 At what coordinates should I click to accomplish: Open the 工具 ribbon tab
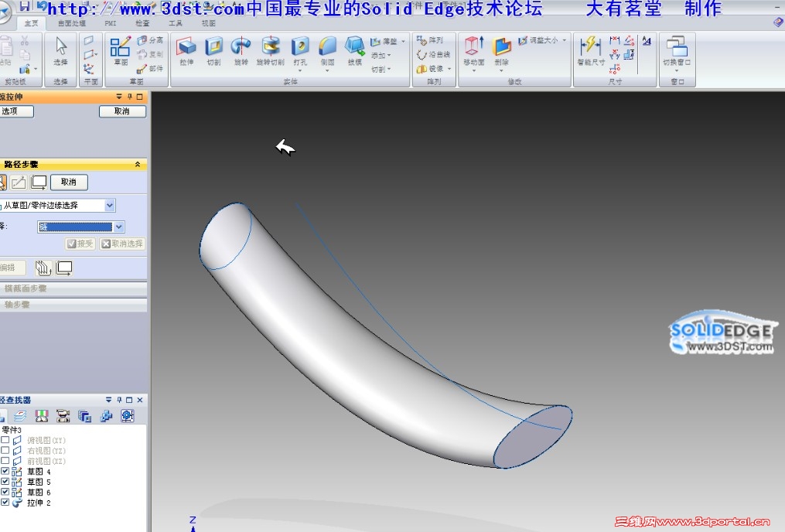[x=176, y=23]
